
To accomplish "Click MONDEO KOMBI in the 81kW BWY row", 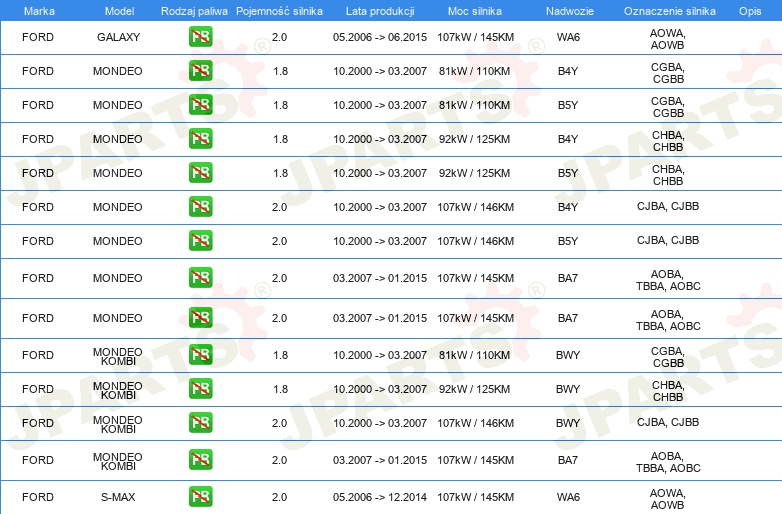I will [118, 356].
